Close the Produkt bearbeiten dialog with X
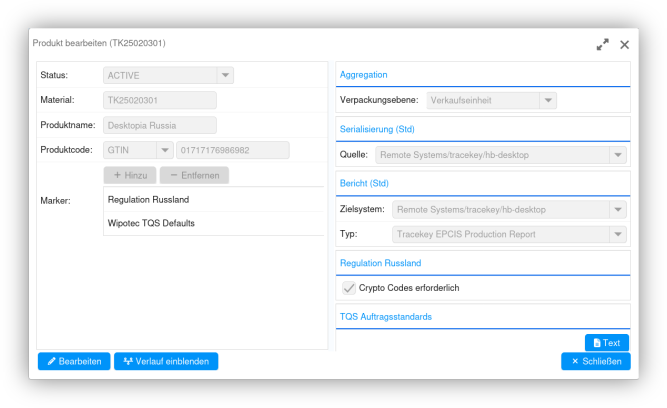This screenshot has width=667, height=408. point(624,45)
